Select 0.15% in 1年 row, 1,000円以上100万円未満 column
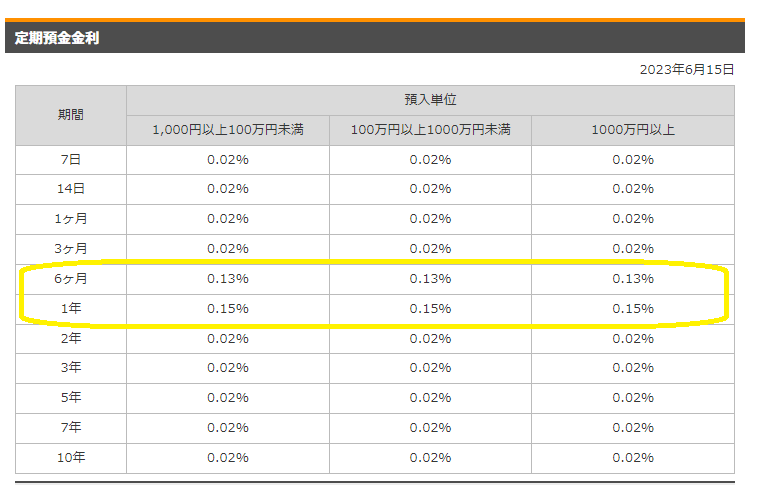757x485 pixels. click(x=228, y=309)
